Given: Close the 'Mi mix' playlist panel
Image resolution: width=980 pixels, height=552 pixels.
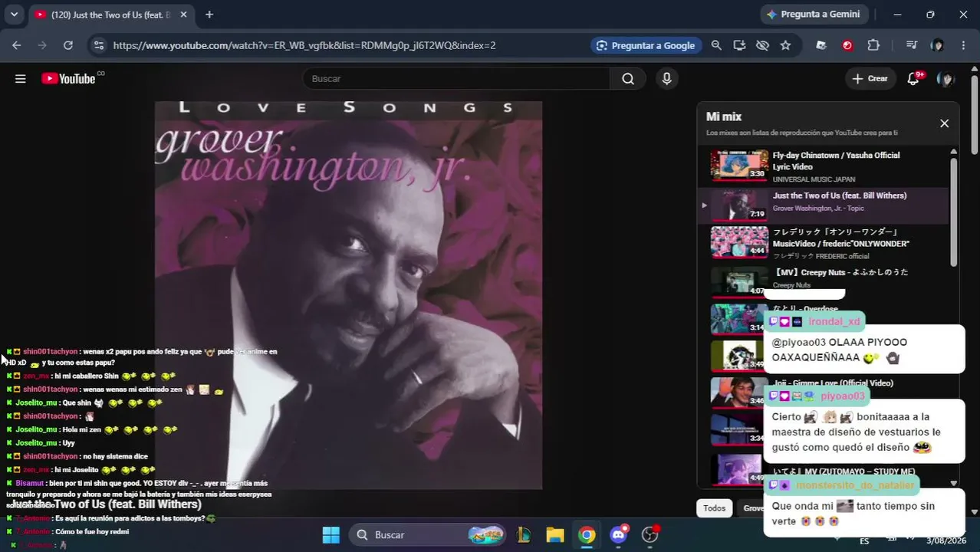Looking at the screenshot, I should pyautogui.click(x=944, y=123).
